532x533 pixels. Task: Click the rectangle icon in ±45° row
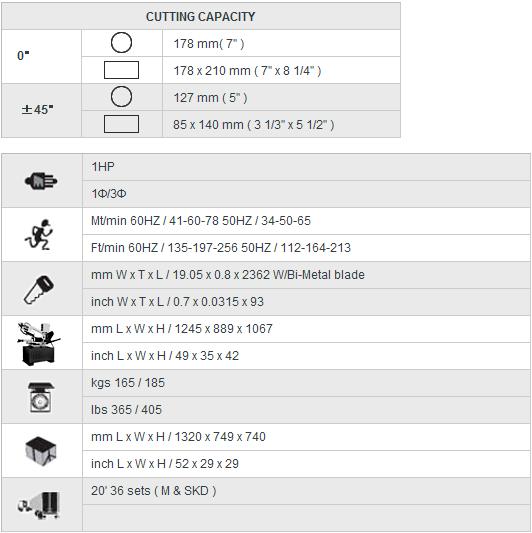pos(121,124)
